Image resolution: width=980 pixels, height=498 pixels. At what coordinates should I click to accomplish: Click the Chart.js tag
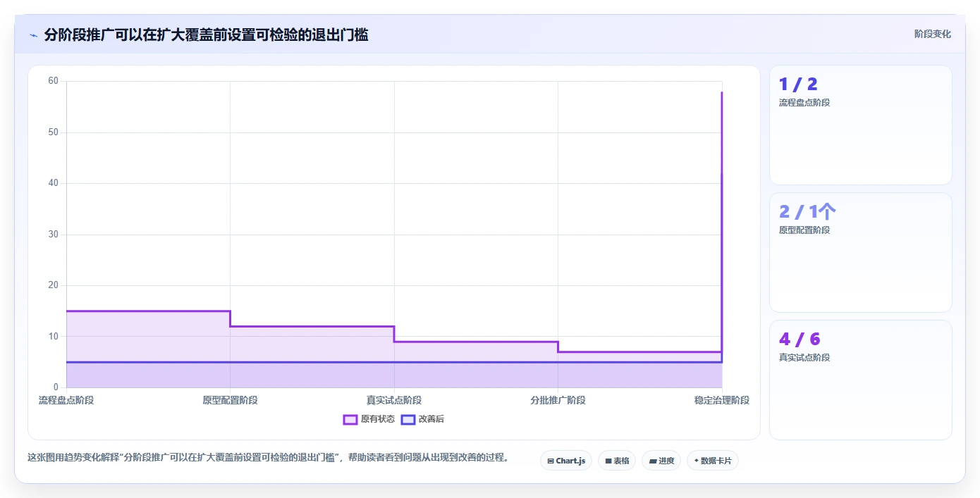(x=566, y=461)
